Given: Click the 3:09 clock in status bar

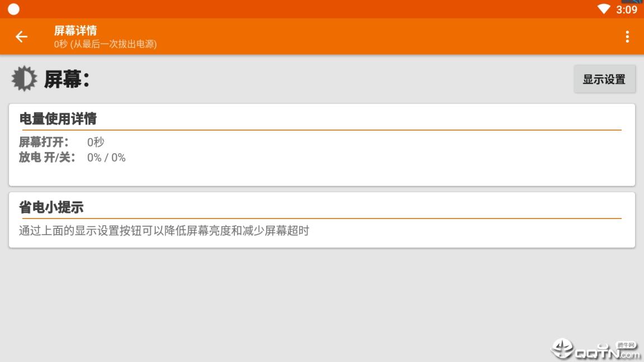Looking at the screenshot, I should [x=627, y=9].
